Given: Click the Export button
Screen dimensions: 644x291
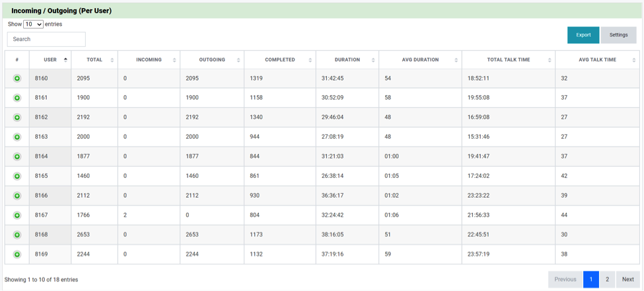Looking at the screenshot, I should coord(583,35).
